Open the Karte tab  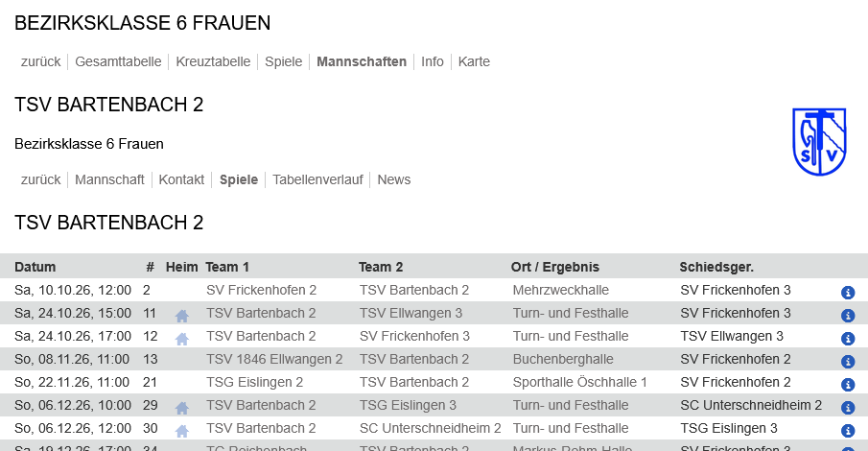(x=474, y=61)
